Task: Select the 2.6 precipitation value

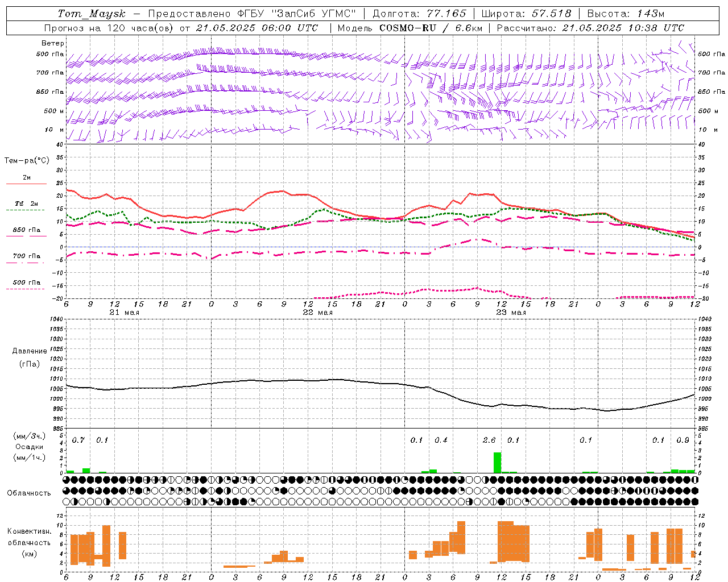Action: tap(489, 440)
